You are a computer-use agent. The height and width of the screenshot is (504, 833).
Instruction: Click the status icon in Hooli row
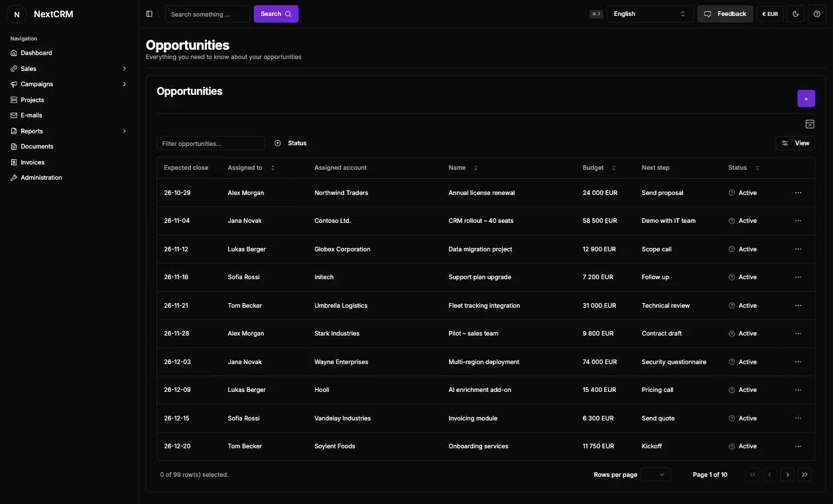[x=732, y=390]
